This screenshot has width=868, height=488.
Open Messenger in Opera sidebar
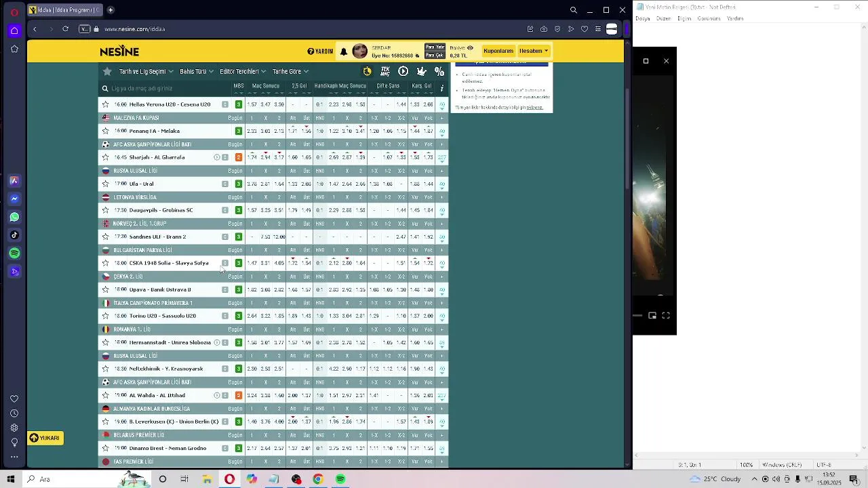[x=14, y=199]
